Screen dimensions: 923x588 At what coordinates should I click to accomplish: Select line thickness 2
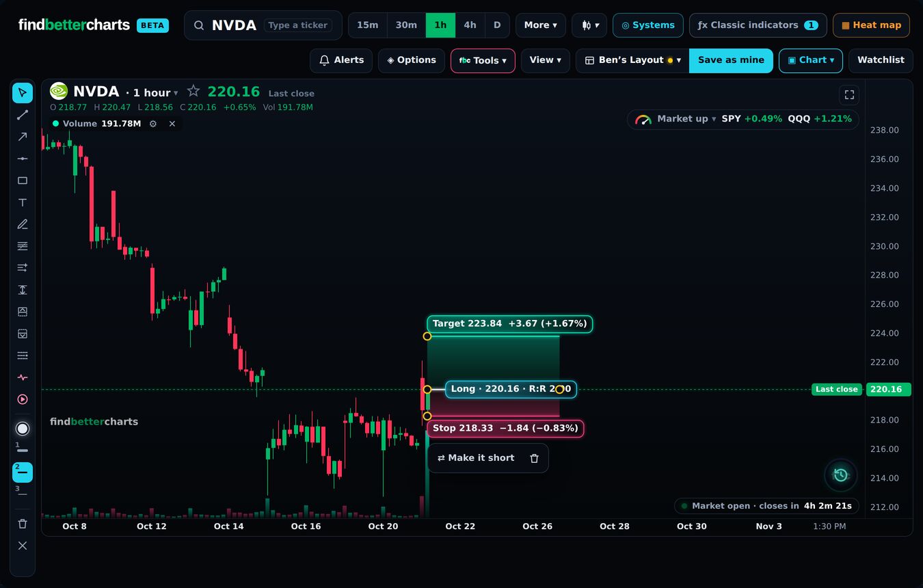[x=23, y=472]
